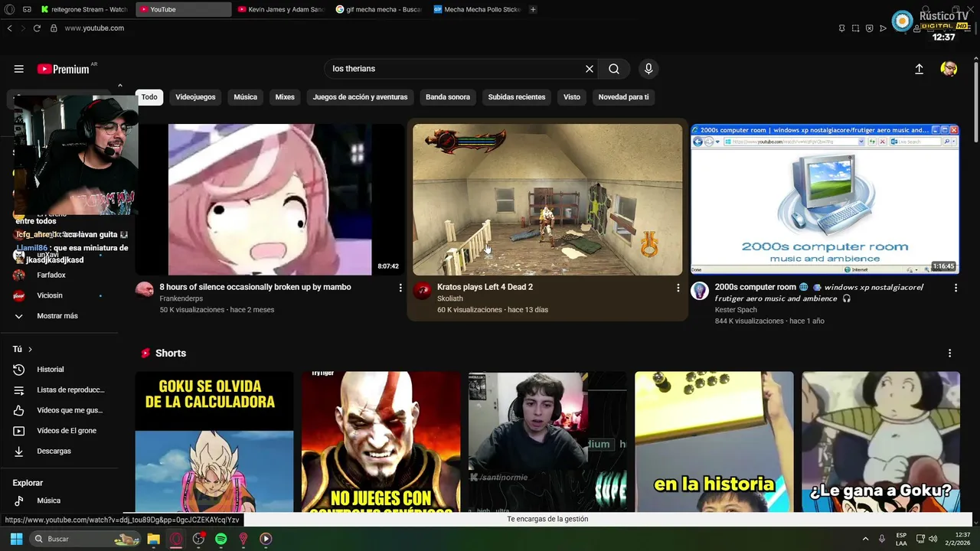Viewport: 980px width, 551px height.
Task: Select the Mixes filter chip
Action: [x=285, y=97]
